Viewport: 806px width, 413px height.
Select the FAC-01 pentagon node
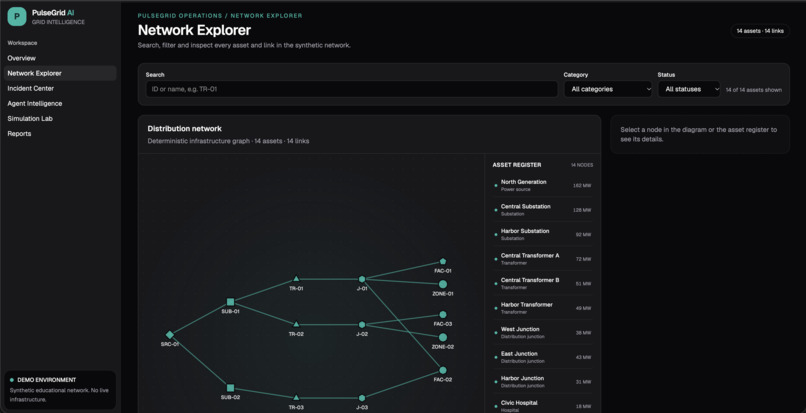[443, 261]
